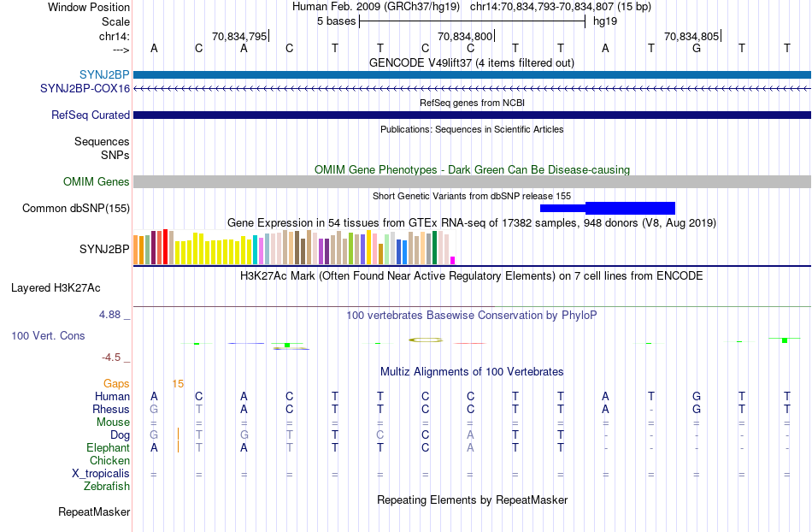Image resolution: width=812 pixels, height=532 pixels.
Task: Open the Common dbSNP(155) track label
Action: click(x=76, y=208)
